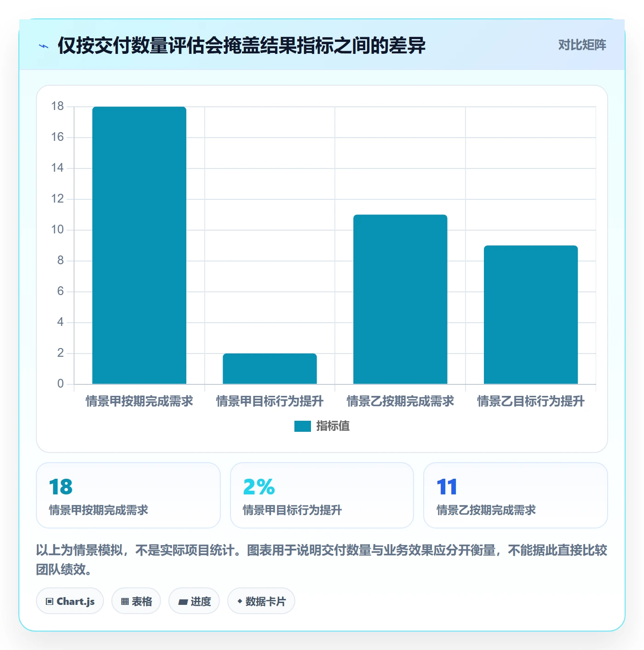
Task: Select the Chart.js tag chip
Action: tap(70, 601)
